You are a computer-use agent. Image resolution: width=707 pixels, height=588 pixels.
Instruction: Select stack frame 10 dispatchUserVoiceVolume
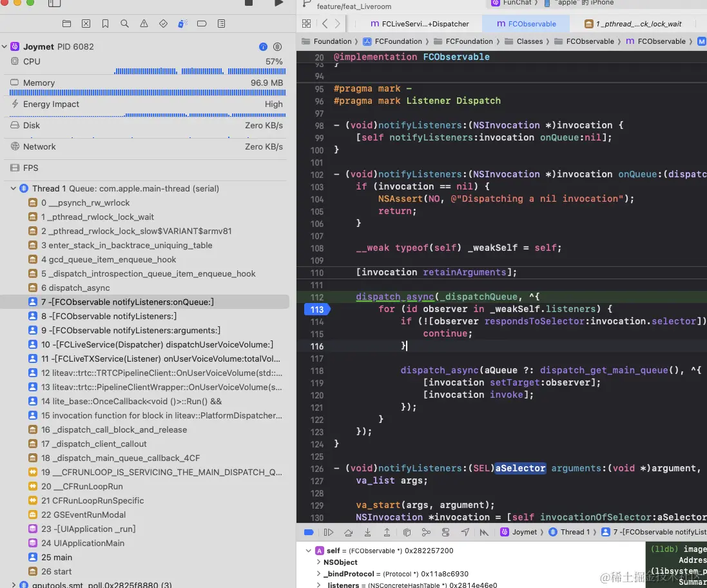[x=157, y=344]
